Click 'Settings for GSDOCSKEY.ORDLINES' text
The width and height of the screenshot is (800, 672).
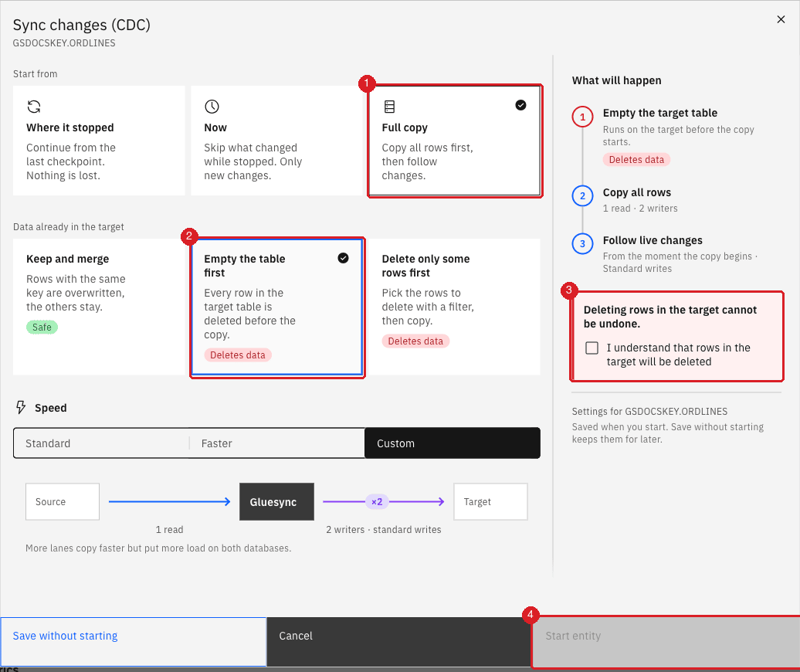coord(649,411)
